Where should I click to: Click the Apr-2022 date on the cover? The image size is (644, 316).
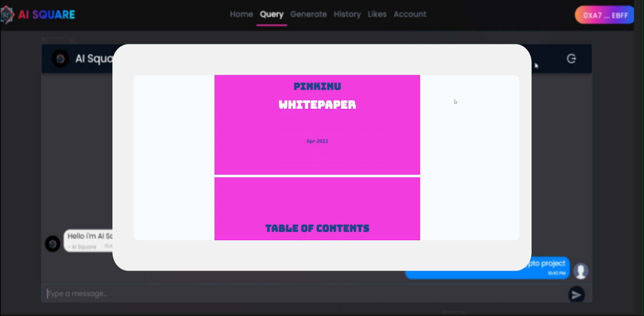click(x=317, y=141)
